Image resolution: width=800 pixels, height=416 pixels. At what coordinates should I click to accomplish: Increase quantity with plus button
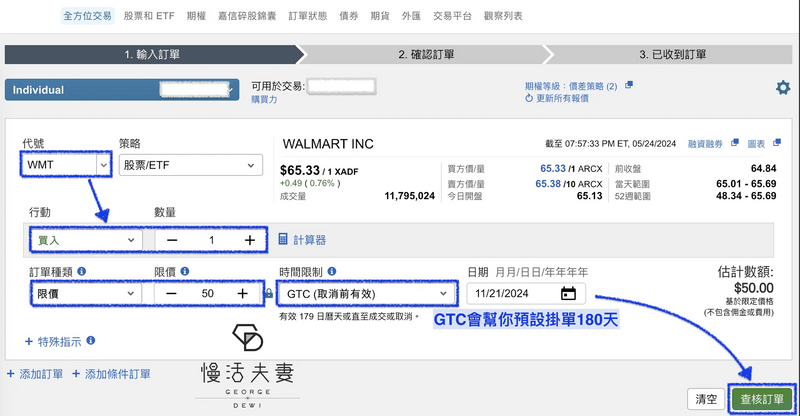[x=249, y=240]
